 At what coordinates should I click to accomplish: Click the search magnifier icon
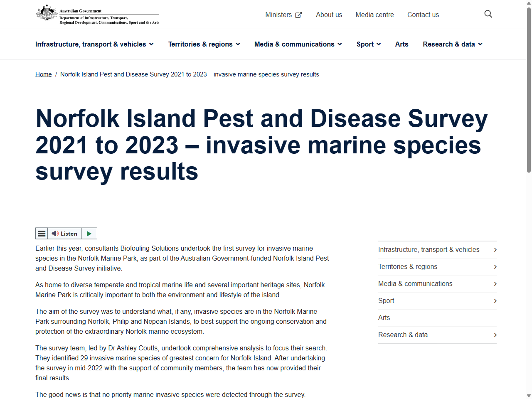tap(488, 14)
